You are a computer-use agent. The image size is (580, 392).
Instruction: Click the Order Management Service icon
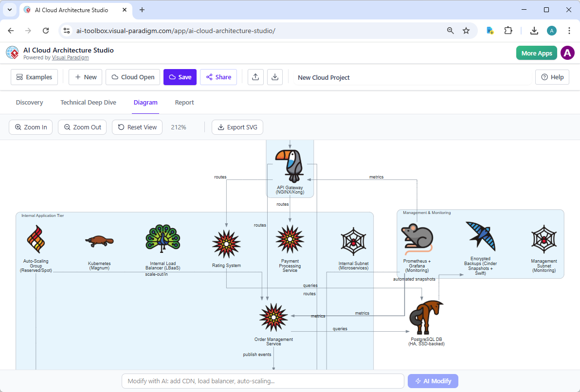(273, 316)
